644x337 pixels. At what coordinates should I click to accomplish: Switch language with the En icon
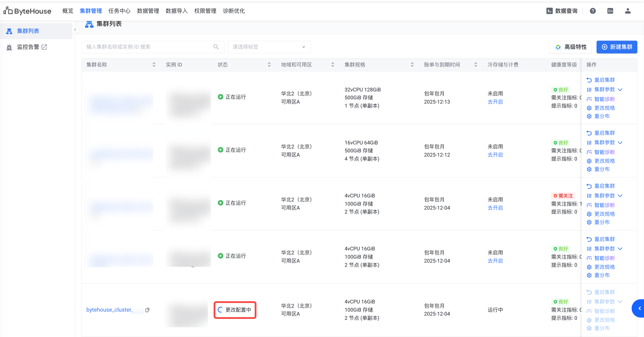pos(610,11)
